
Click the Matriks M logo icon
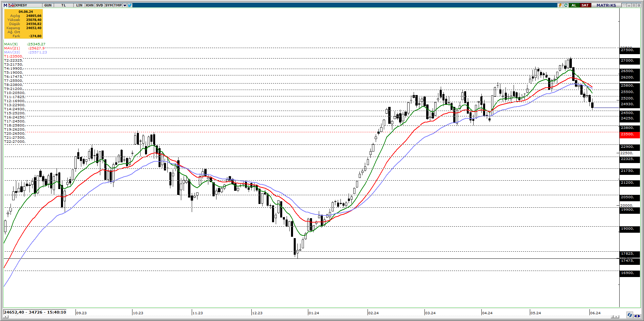coord(5,5)
